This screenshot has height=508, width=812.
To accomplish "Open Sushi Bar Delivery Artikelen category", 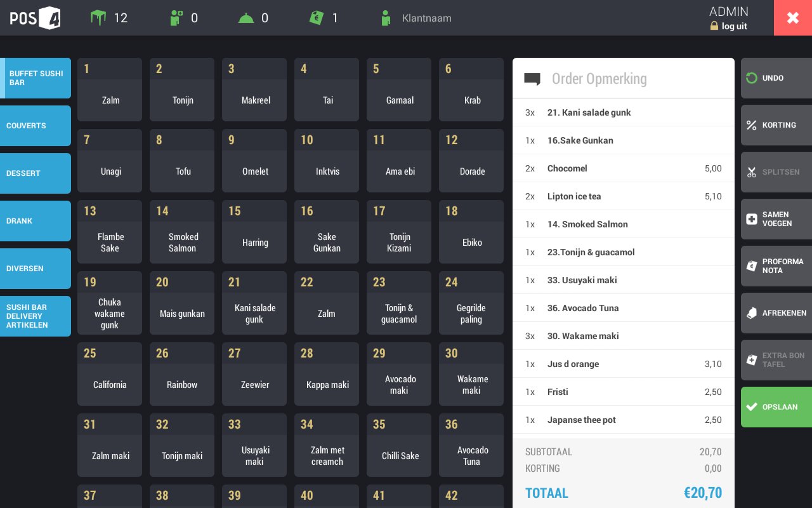I will (36, 316).
